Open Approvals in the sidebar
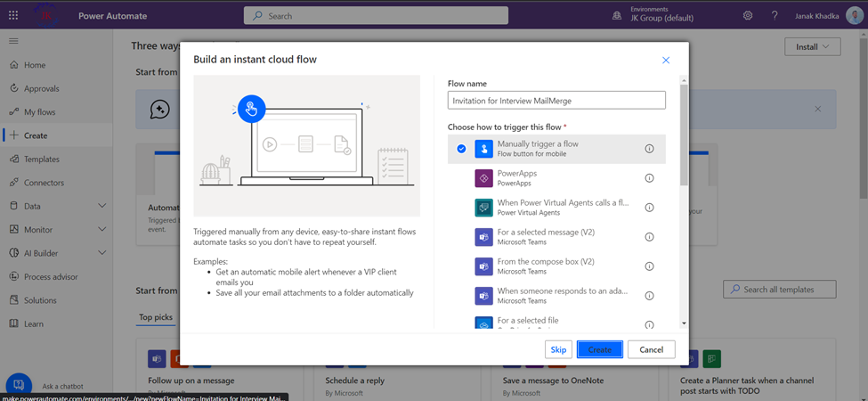This screenshot has height=401, width=868. point(56,88)
